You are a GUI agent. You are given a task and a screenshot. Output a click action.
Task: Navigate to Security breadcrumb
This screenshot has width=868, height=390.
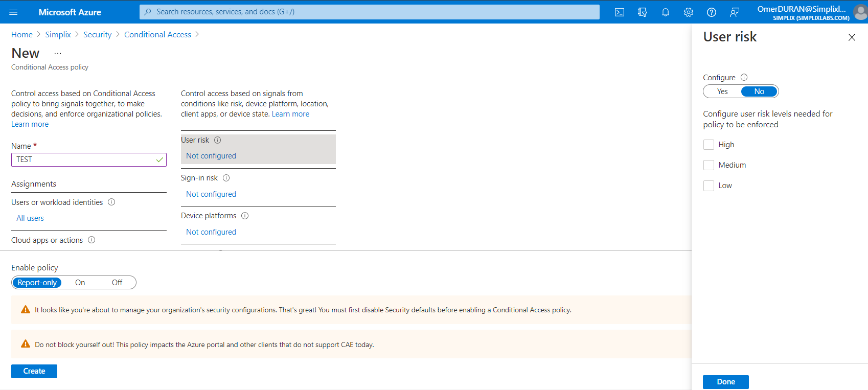(x=97, y=34)
